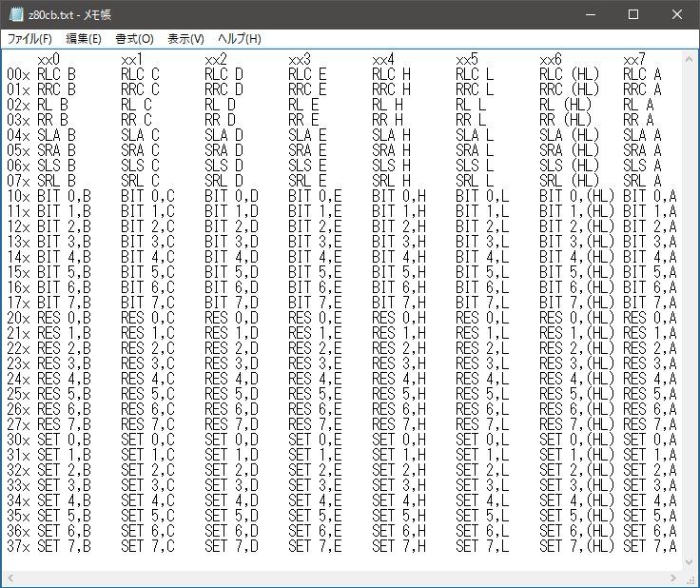The width and height of the screenshot is (700, 588).
Task: Click the text SET 7,E
Action: click(315, 546)
